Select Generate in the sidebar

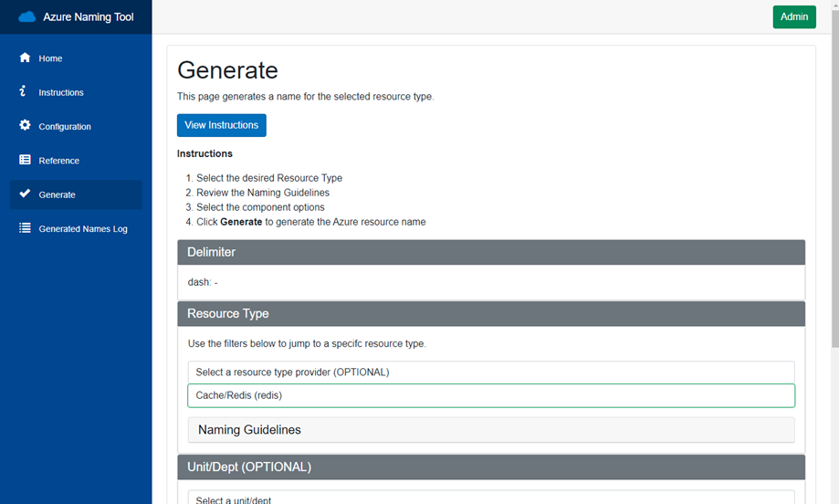pyautogui.click(x=76, y=194)
